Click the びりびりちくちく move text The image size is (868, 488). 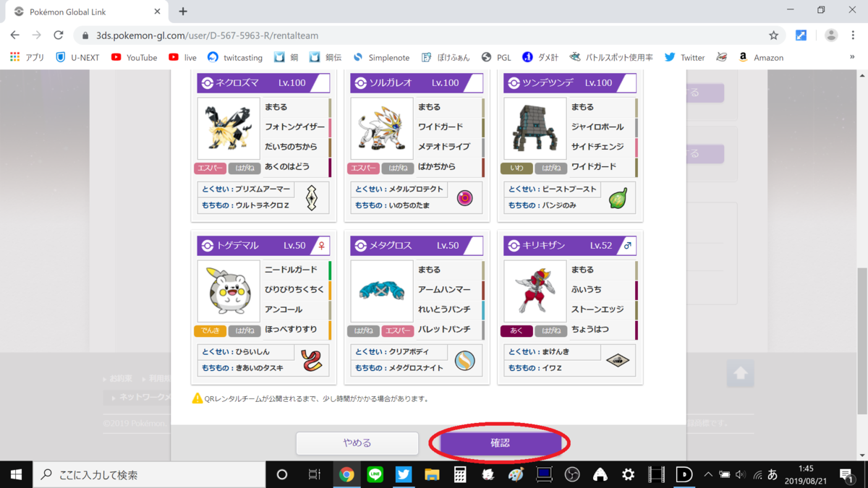click(294, 290)
